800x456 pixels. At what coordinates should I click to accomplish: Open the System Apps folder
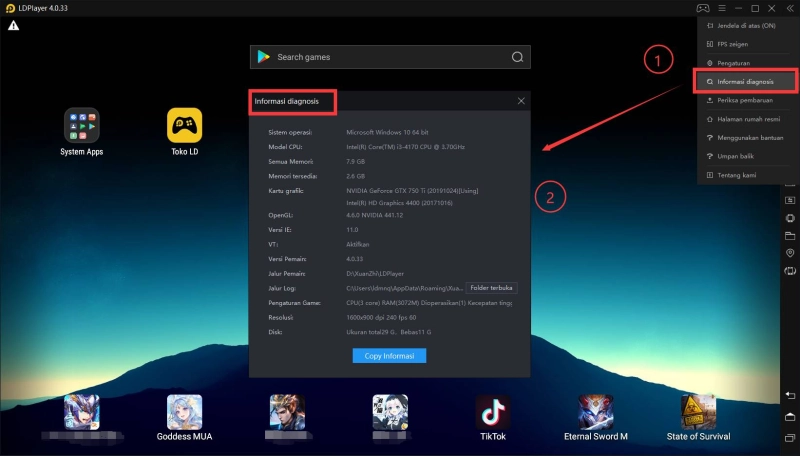point(81,126)
